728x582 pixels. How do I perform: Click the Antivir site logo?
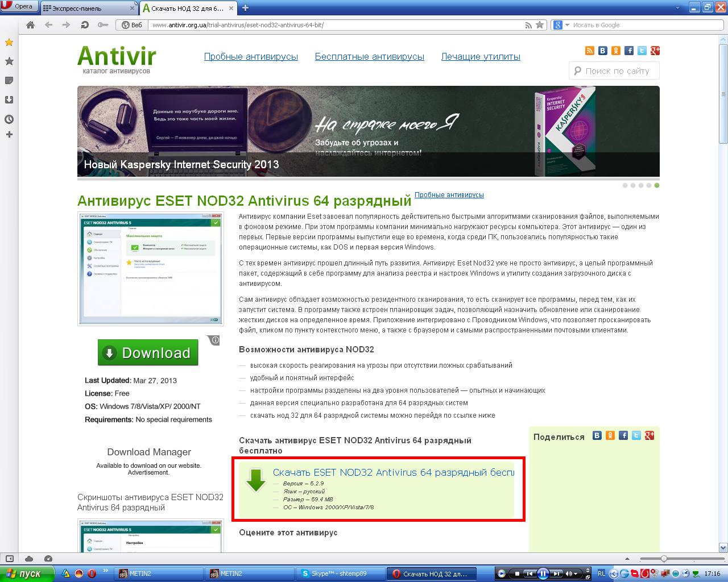(117, 59)
